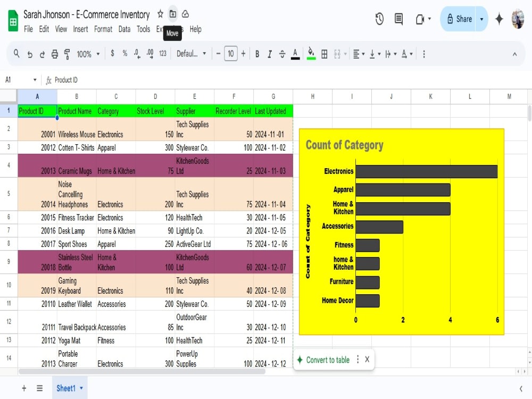Start a Meet call from camera icon

click(420, 19)
